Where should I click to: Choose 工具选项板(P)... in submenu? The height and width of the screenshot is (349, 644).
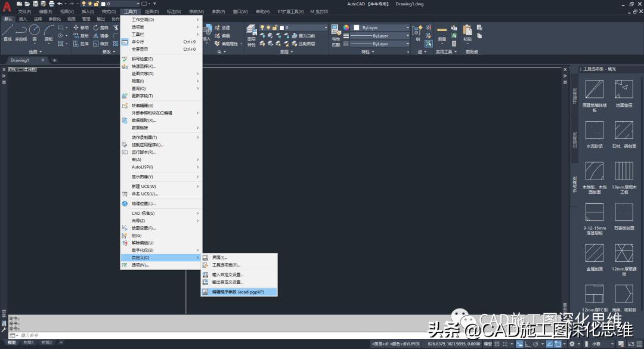(239, 265)
